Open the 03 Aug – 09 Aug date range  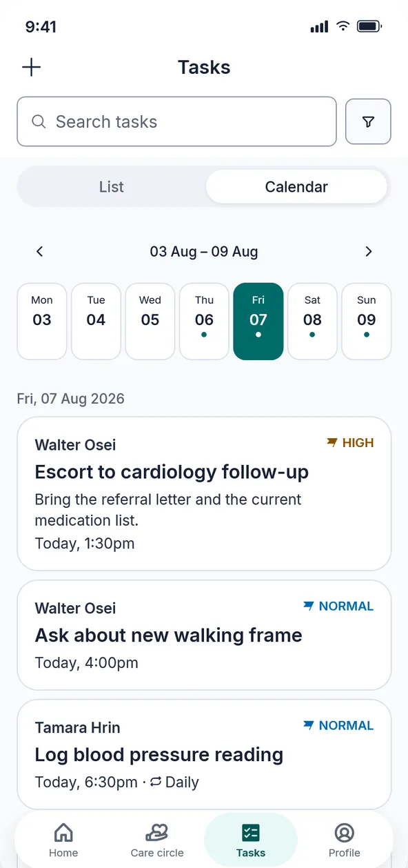204,251
